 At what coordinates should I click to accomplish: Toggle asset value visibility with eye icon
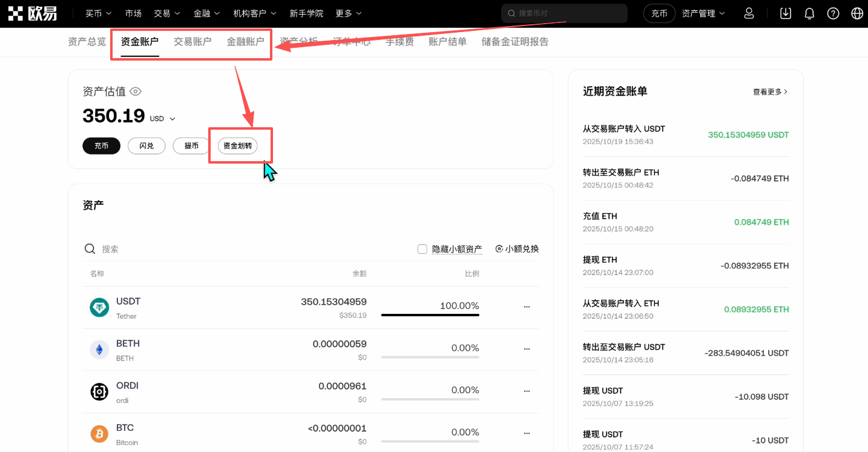point(135,91)
